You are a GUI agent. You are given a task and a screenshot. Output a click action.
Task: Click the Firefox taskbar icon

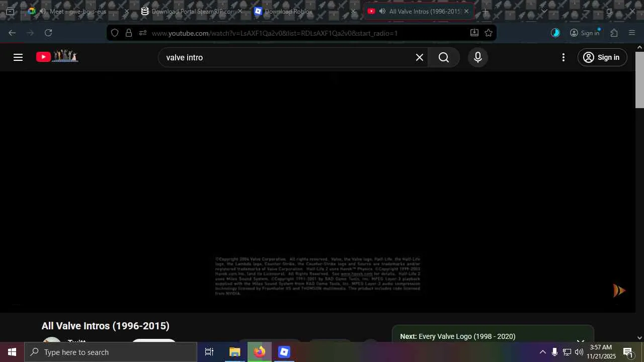(x=259, y=352)
